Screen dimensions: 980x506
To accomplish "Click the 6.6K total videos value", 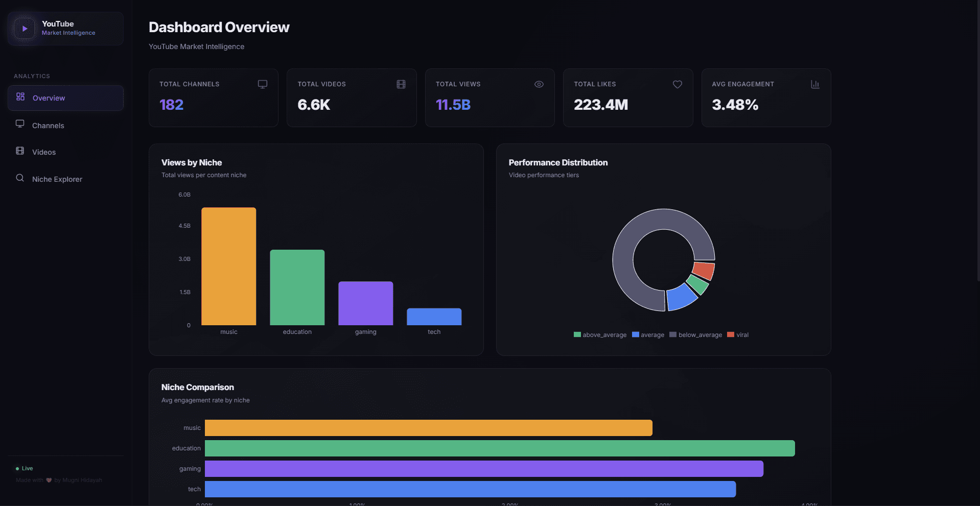I will tap(314, 105).
